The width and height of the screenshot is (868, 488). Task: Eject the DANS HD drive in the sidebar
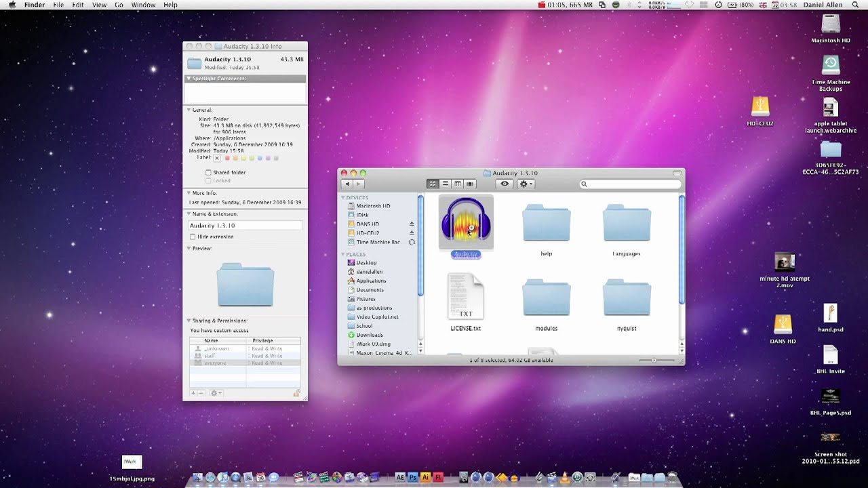pos(412,224)
